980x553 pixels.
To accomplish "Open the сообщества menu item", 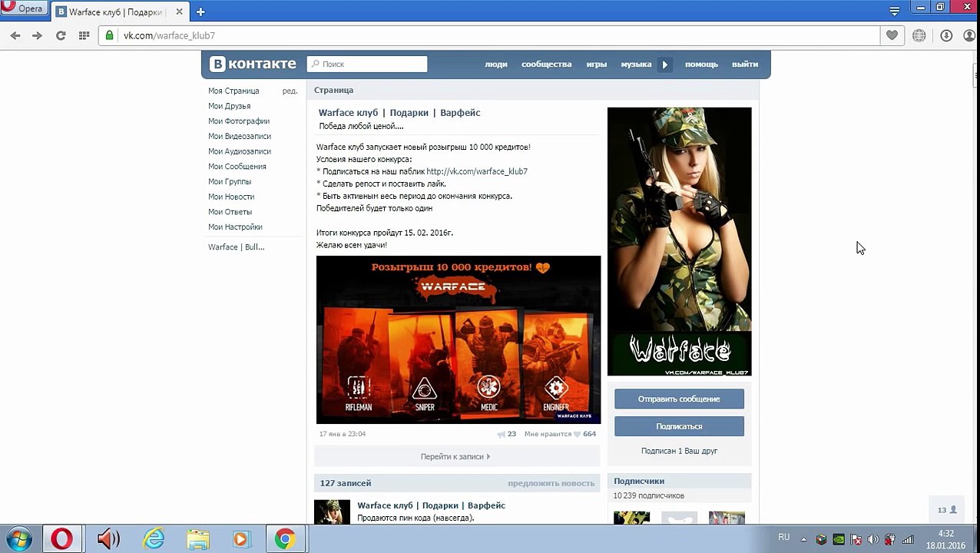I will point(546,65).
